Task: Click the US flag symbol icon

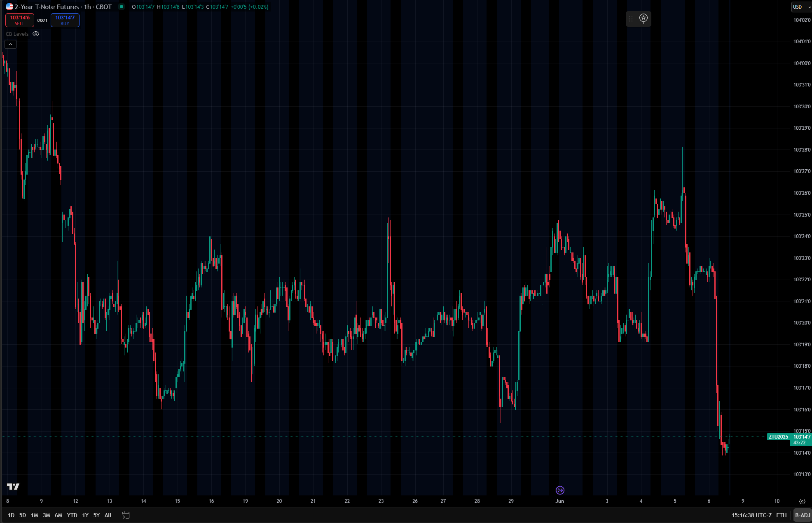Action: click(9, 7)
